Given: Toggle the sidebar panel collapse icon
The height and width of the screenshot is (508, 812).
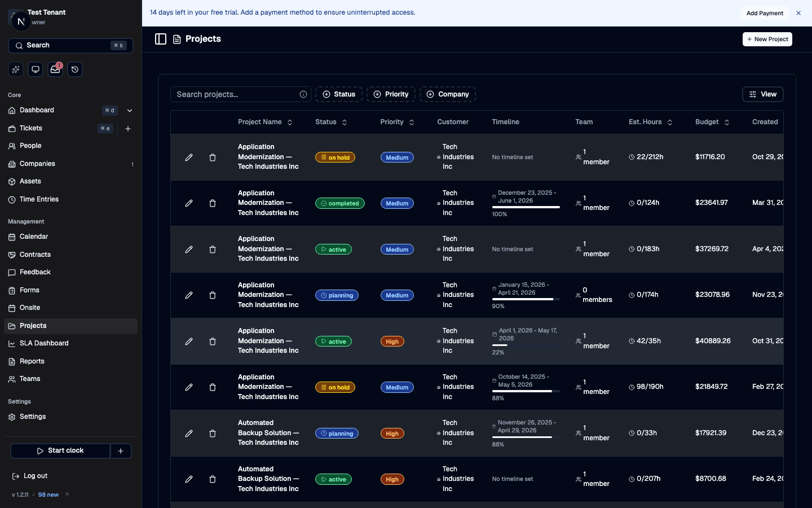Looking at the screenshot, I should click(161, 39).
